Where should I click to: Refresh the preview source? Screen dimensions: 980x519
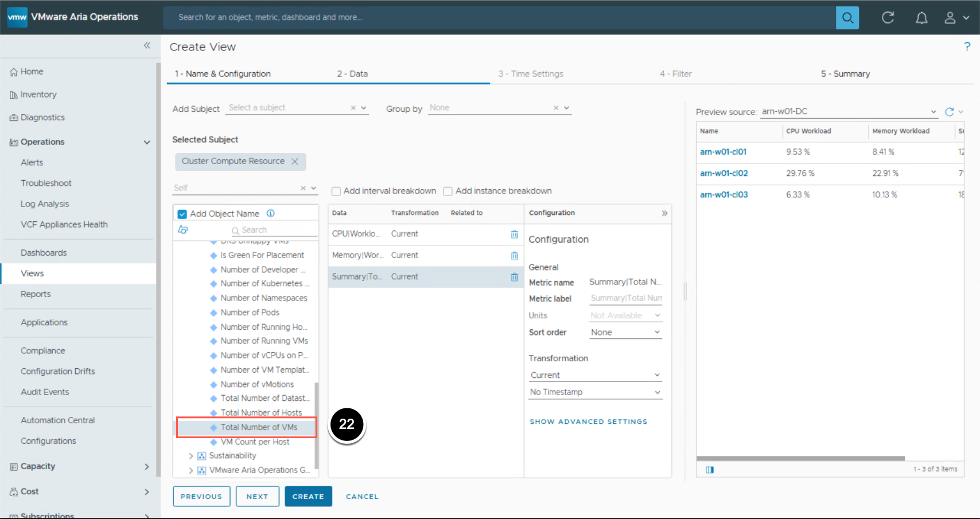point(949,112)
